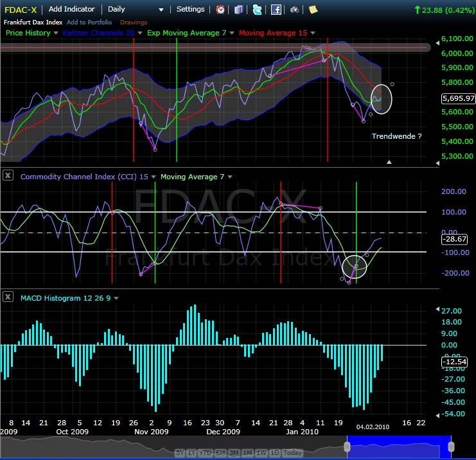This screenshot has height=460, width=476.
Task: Open the alarm clock alert icon
Action: (220, 10)
